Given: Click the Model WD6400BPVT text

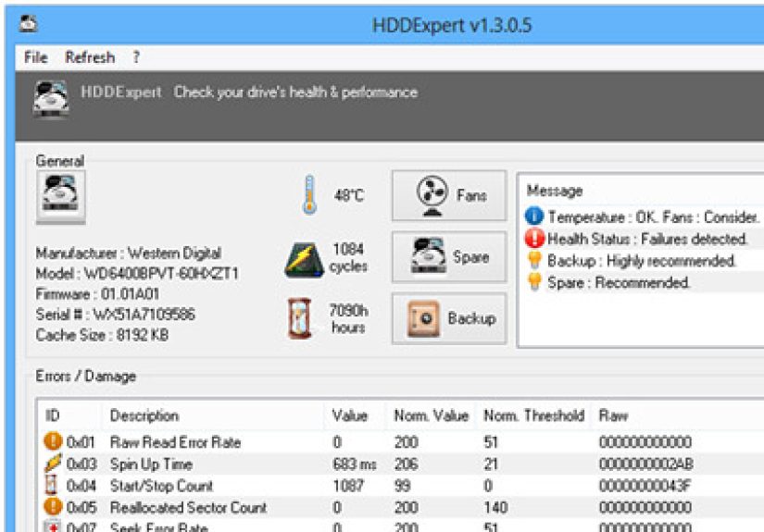Looking at the screenshot, I should pos(137,274).
